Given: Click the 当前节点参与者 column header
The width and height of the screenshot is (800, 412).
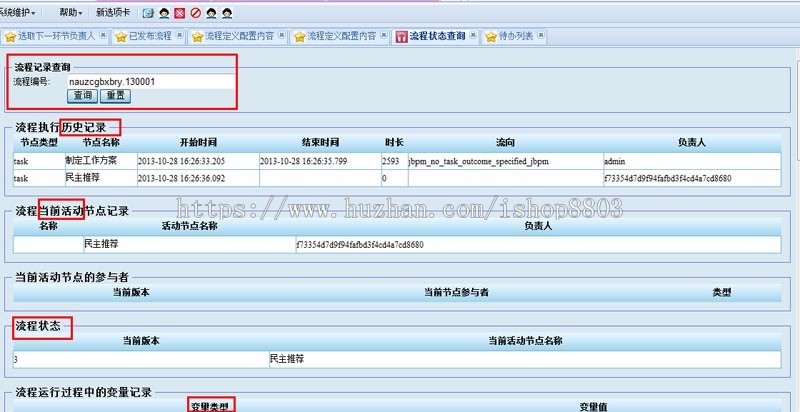Looking at the screenshot, I should click(457, 292).
